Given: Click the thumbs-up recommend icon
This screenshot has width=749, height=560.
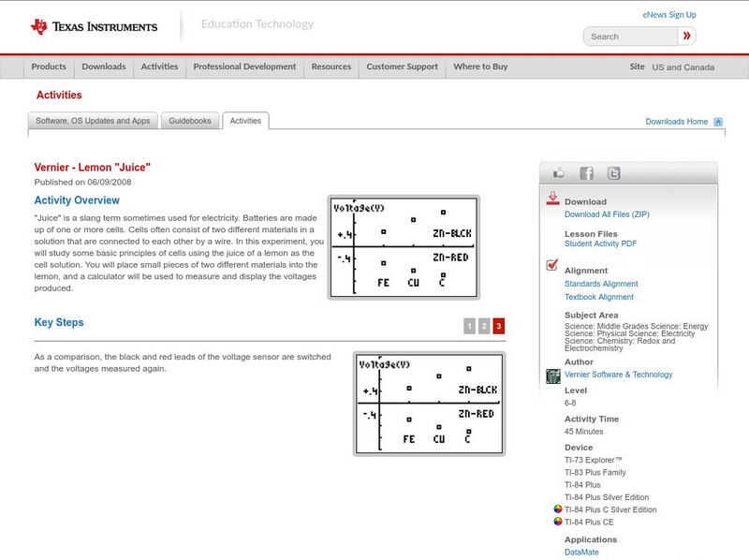Looking at the screenshot, I should pyautogui.click(x=559, y=173).
